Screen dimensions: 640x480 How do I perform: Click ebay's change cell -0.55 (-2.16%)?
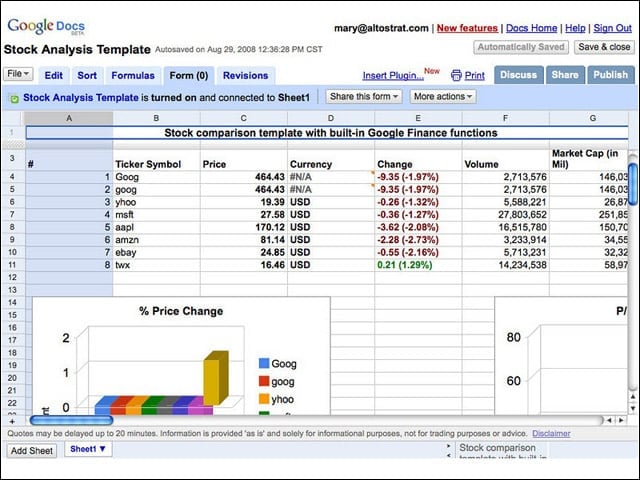tap(418, 252)
